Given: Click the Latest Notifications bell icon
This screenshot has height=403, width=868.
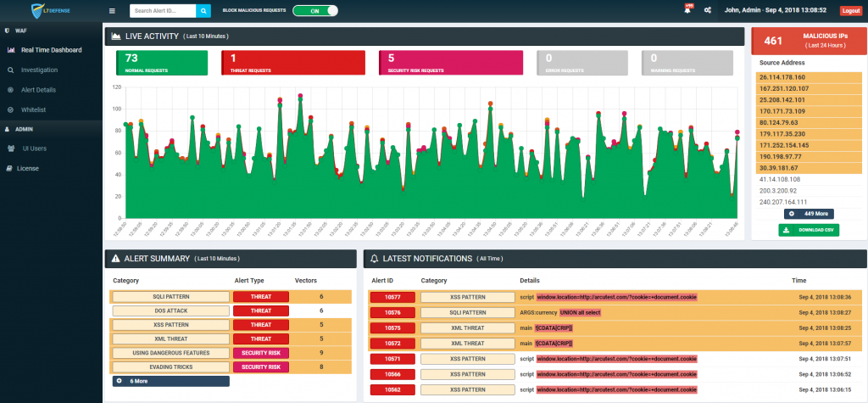Looking at the screenshot, I should (374, 258).
